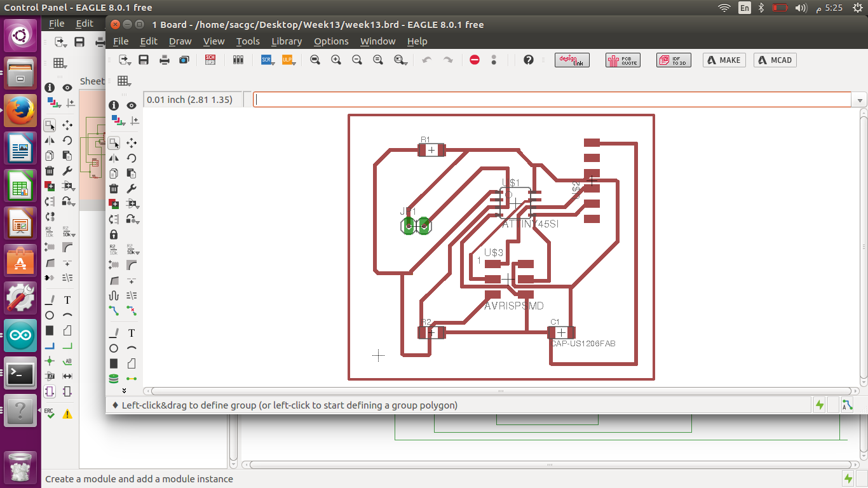868x488 pixels.
Task: Select the Group selection tool in board editor
Action: tap(114, 143)
